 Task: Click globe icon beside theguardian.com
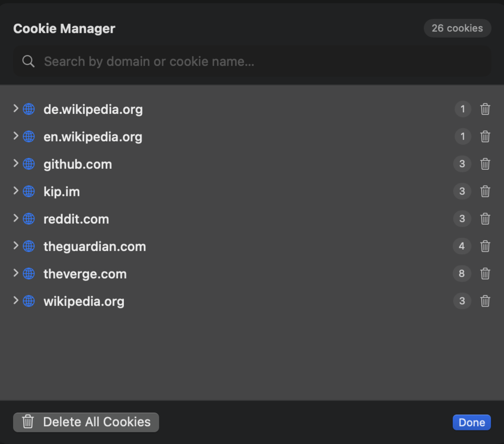click(29, 246)
